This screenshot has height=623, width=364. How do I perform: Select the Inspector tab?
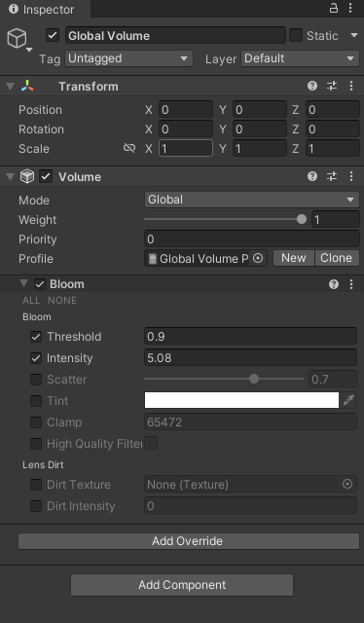pyautogui.click(x=45, y=9)
